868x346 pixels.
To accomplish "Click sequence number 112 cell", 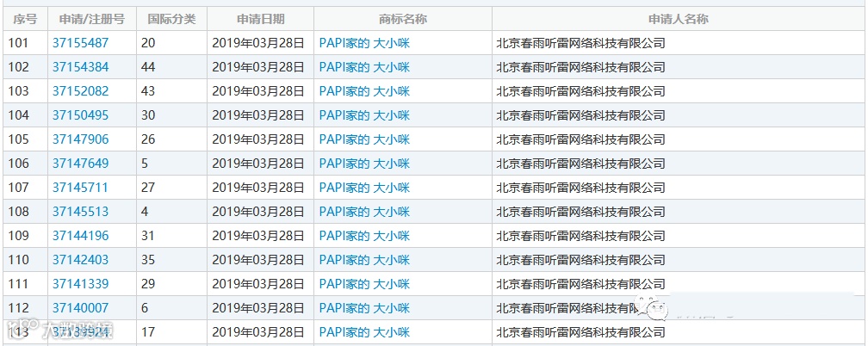I will point(25,308).
